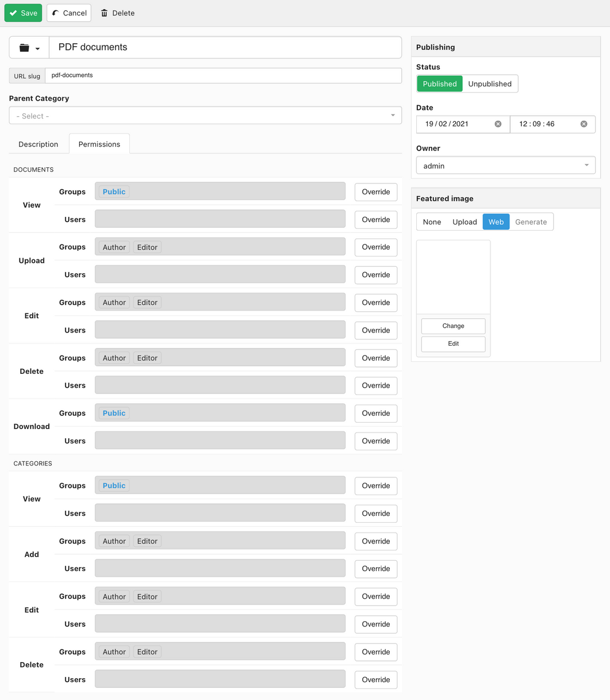Override Documents Edit Users permission
The height and width of the screenshot is (700, 610).
click(x=376, y=330)
